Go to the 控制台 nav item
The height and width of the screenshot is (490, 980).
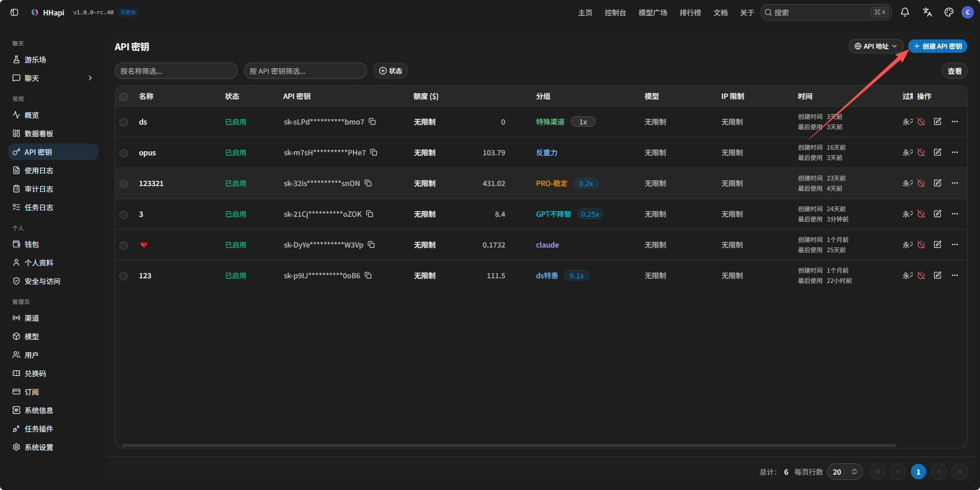pyautogui.click(x=615, y=12)
